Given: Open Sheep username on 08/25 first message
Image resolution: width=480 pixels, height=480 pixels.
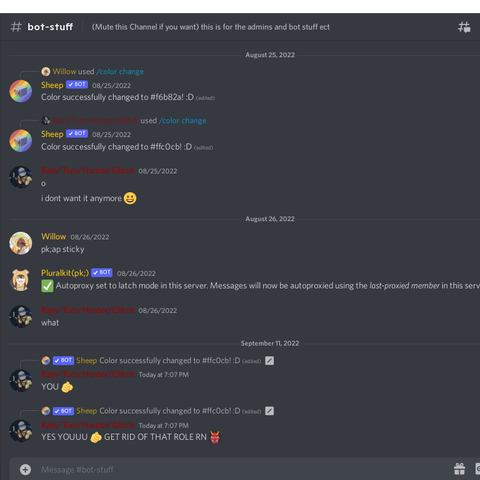Looking at the screenshot, I should click(x=52, y=85).
